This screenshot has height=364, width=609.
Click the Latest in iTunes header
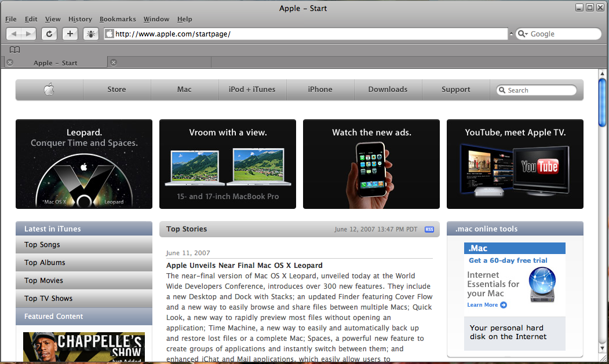(84, 229)
